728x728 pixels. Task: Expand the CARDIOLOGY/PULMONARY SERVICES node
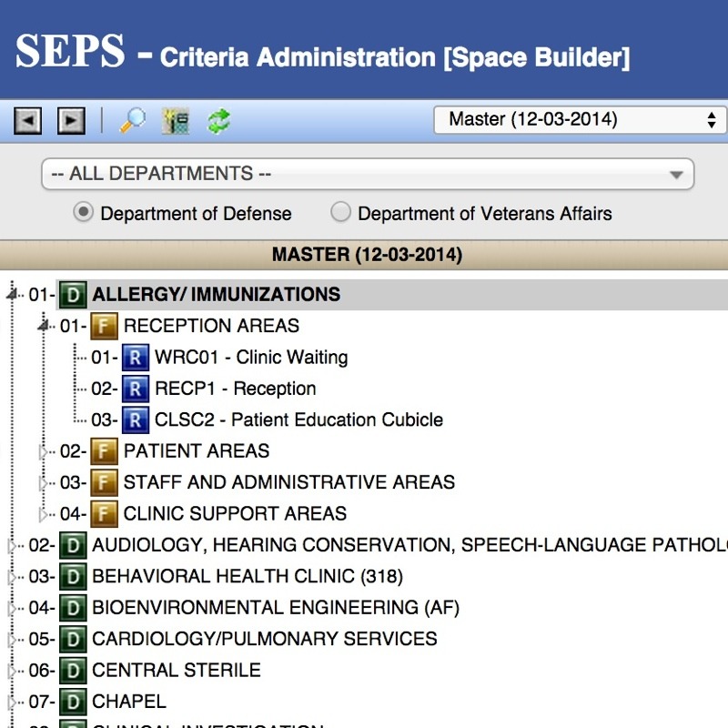pyautogui.click(x=12, y=640)
